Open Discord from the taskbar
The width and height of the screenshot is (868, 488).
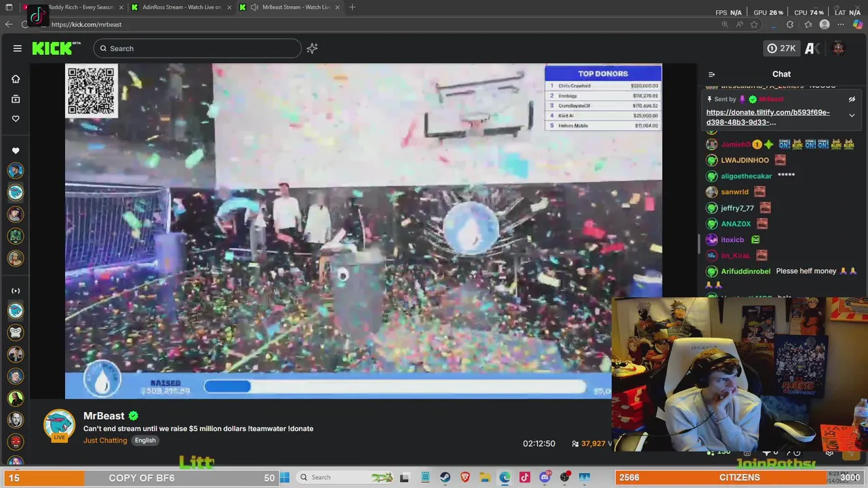(545, 477)
